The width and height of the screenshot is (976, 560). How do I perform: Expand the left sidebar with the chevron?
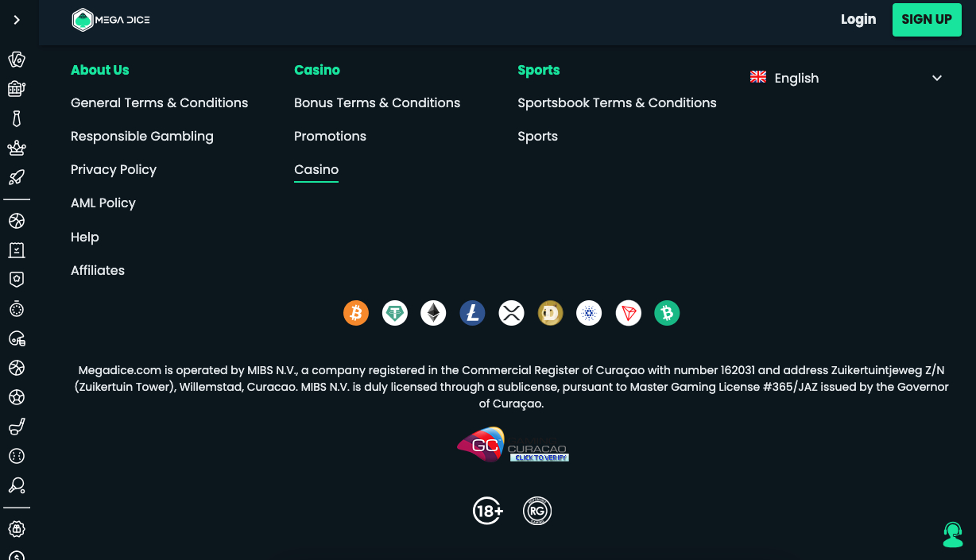pos(17,20)
